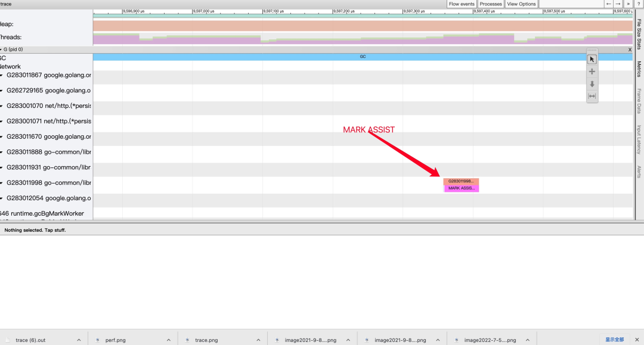This screenshot has width=644, height=345.
Task: Click the runtime.gcBgMarkWorker row label
Action: click(42, 213)
